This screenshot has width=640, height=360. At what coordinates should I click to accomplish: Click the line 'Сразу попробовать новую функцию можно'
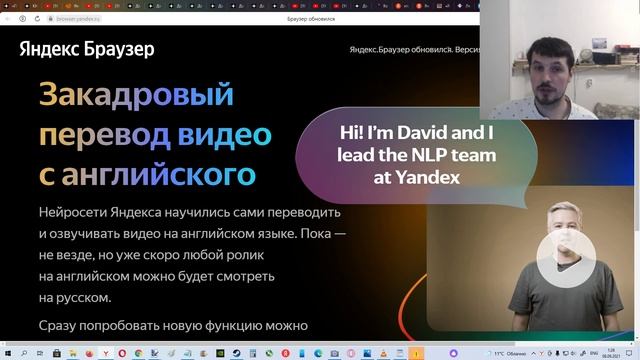click(173, 326)
